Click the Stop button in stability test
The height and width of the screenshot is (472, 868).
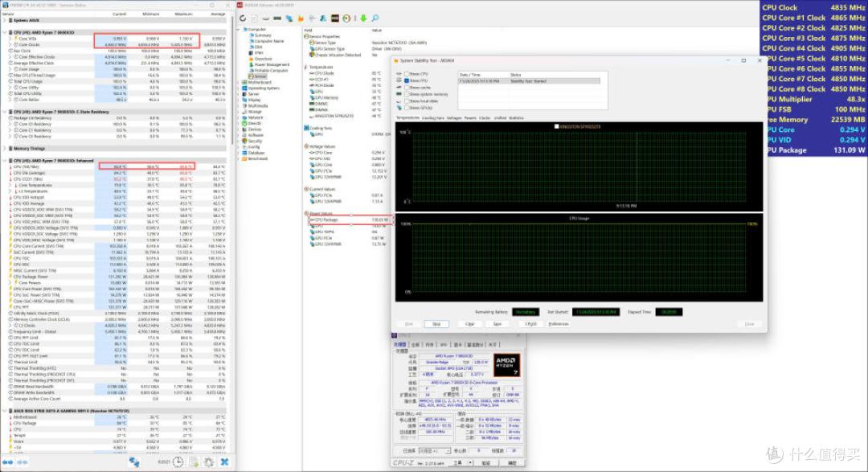436,324
